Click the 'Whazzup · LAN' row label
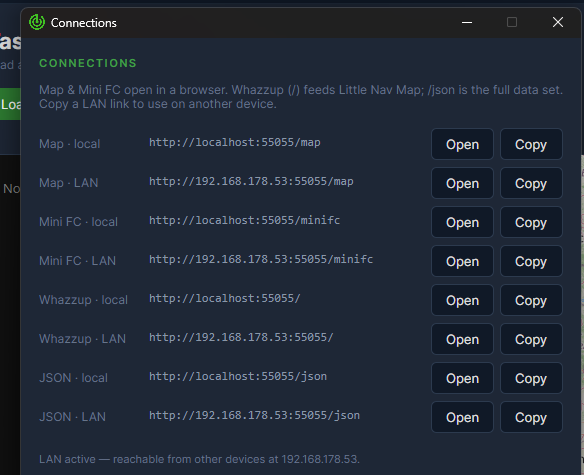The height and width of the screenshot is (475, 584). 82,339
